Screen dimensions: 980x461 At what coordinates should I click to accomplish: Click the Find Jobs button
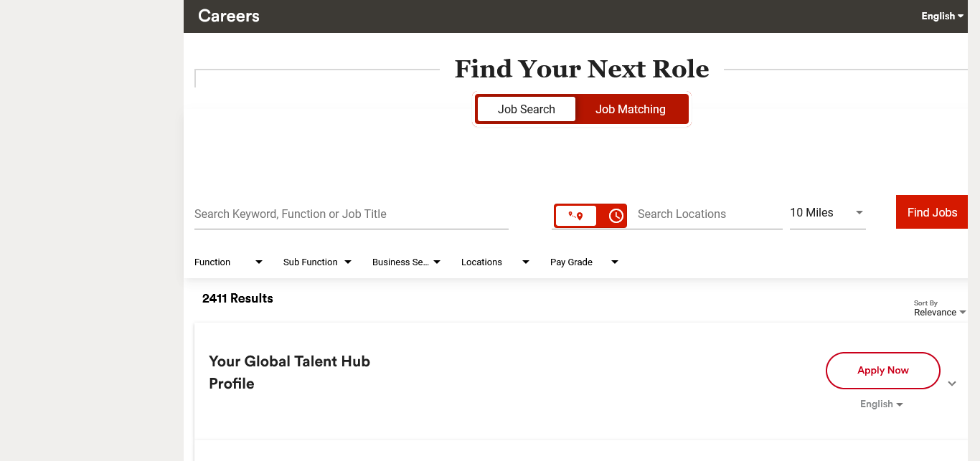(x=932, y=212)
